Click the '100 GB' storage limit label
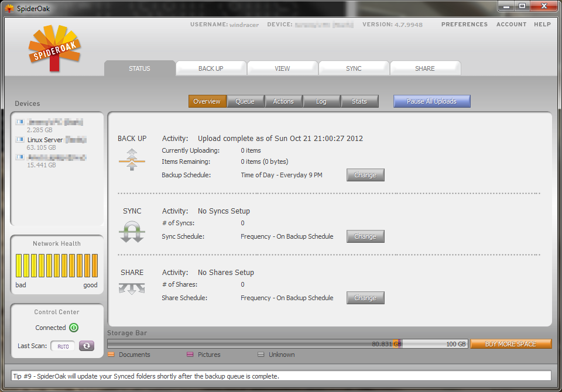 coord(456,344)
